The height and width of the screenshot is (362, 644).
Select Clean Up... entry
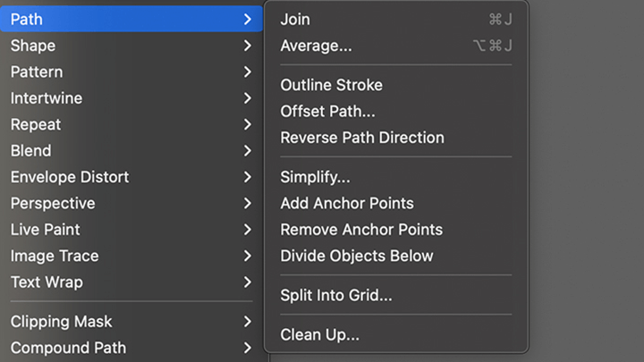(x=396, y=334)
